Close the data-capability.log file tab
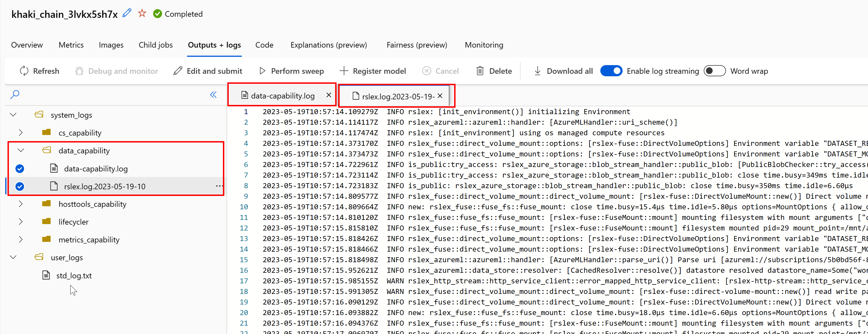The image size is (868, 334). [329, 95]
